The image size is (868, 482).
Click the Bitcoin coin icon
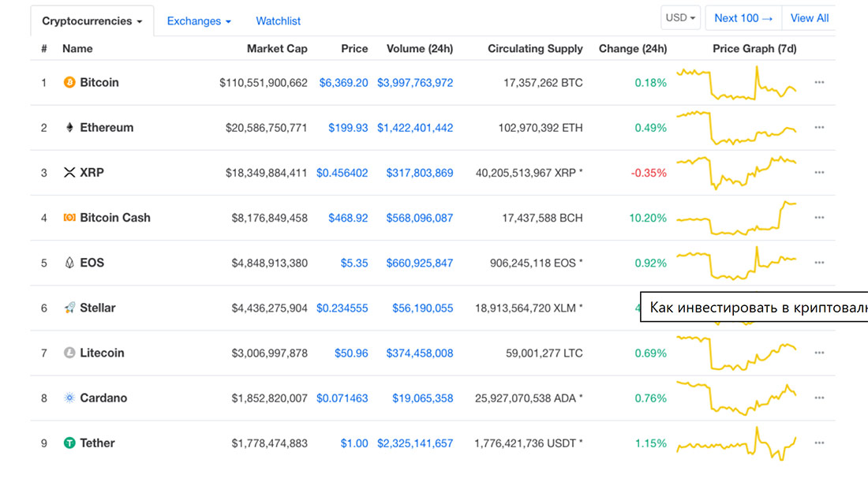click(x=69, y=82)
